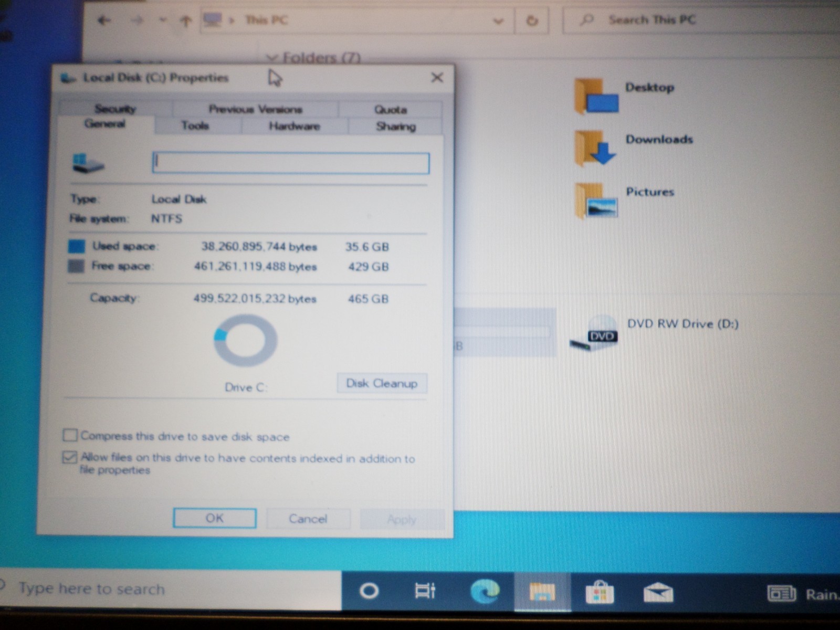840x630 pixels.
Task: Click File Explorer taskbar icon
Action: [542, 592]
